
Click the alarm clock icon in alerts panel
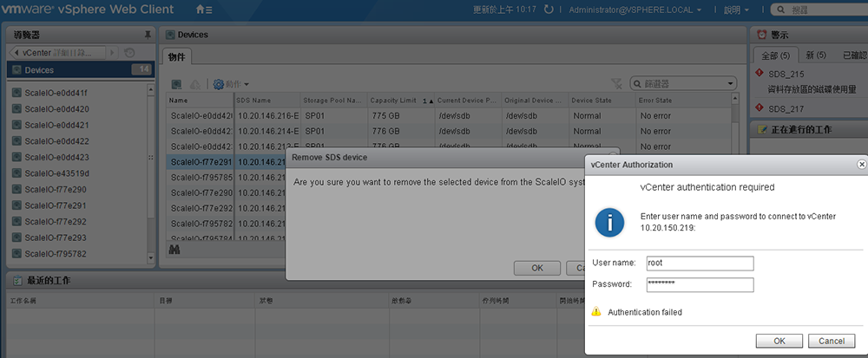click(x=762, y=35)
